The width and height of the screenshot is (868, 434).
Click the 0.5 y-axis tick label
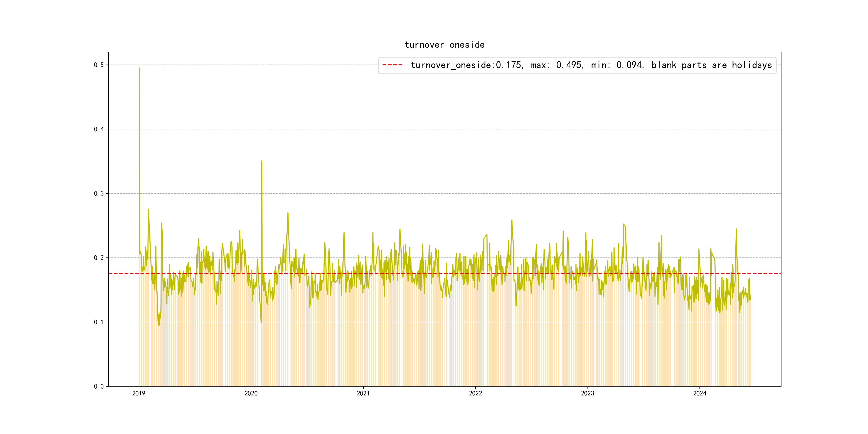[x=99, y=65]
